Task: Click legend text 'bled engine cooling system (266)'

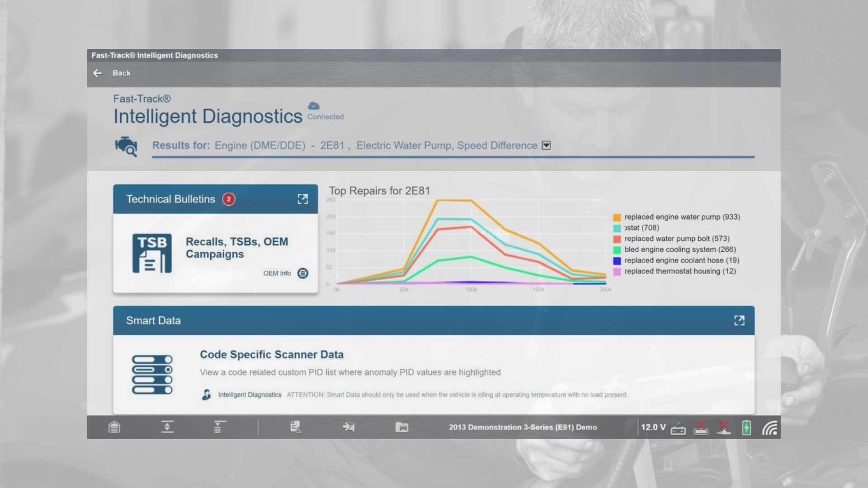Action: click(680, 249)
